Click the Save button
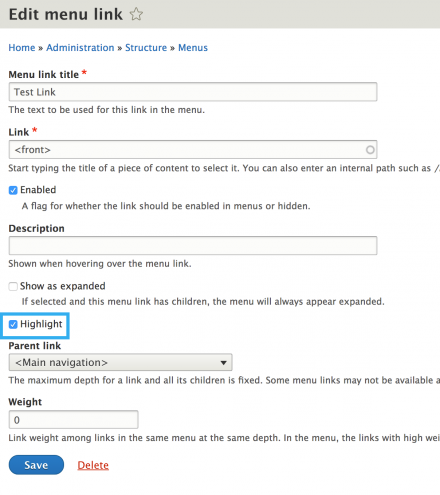This screenshot has height=495, width=440. [x=36, y=465]
